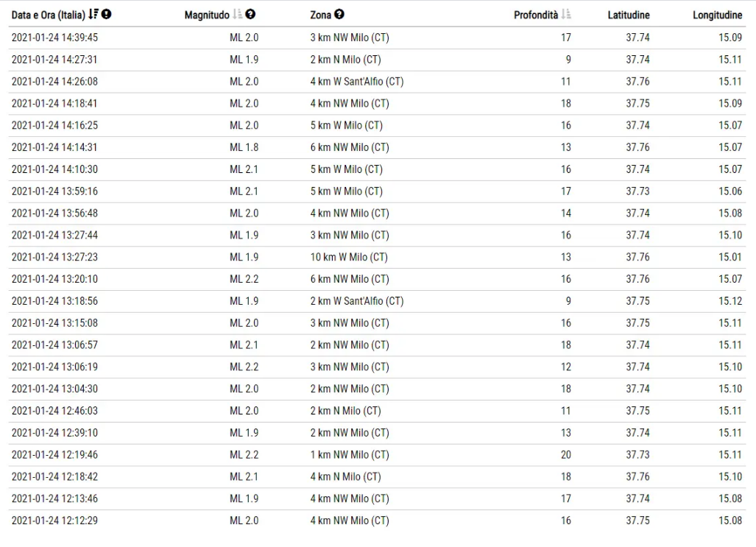The width and height of the screenshot is (756, 547).
Task: Open earthquake event at 14:39:45
Action: coord(377,38)
